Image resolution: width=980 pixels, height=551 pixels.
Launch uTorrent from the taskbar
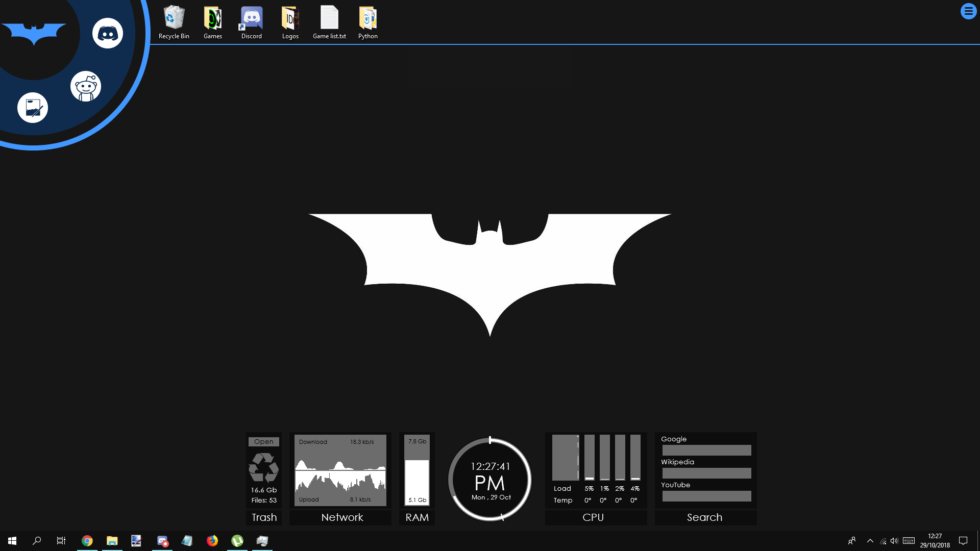pos(237,541)
